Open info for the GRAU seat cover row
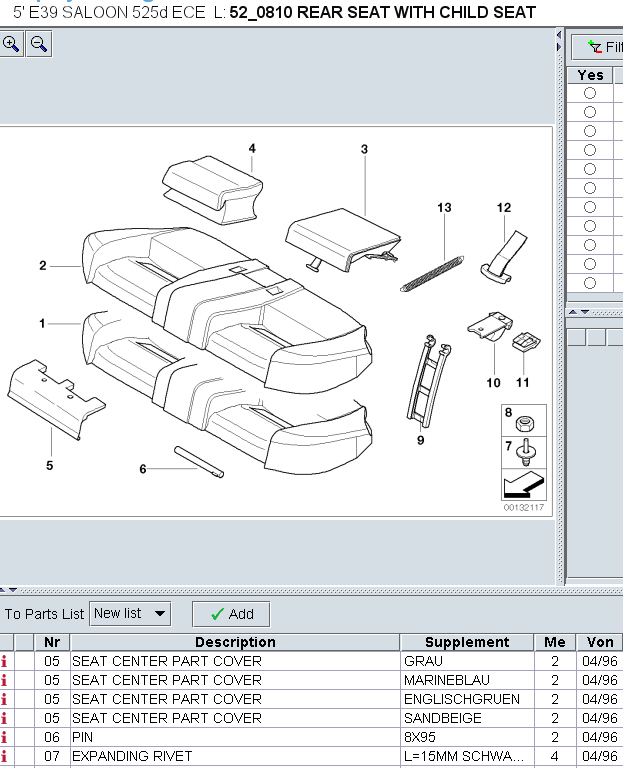This screenshot has height=768, width=623. pyautogui.click(x=4, y=661)
